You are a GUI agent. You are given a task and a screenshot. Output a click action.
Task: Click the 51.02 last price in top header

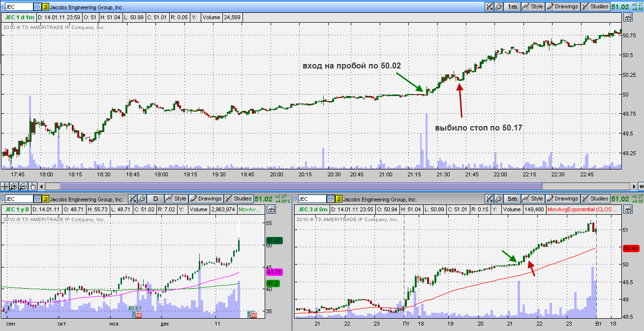[x=620, y=7]
